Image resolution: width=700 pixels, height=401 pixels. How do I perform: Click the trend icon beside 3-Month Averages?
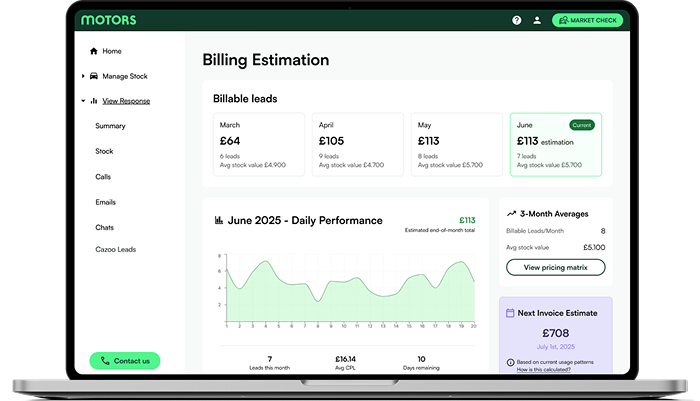pos(511,213)
